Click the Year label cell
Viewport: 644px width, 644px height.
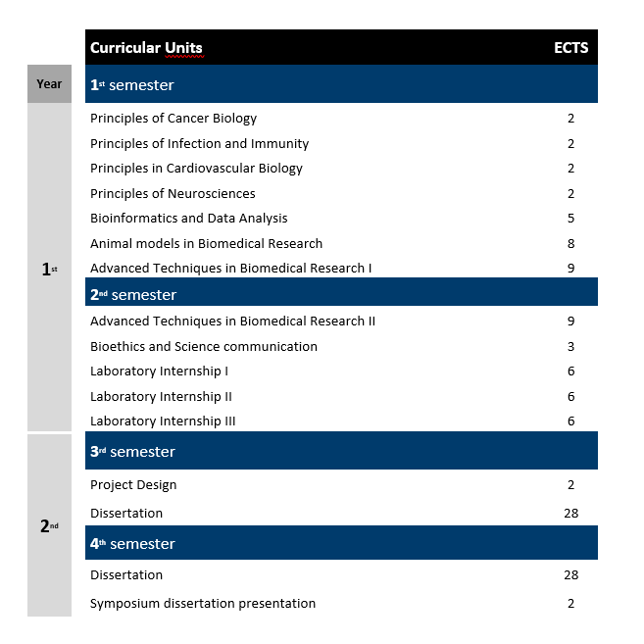coord(49,83)
